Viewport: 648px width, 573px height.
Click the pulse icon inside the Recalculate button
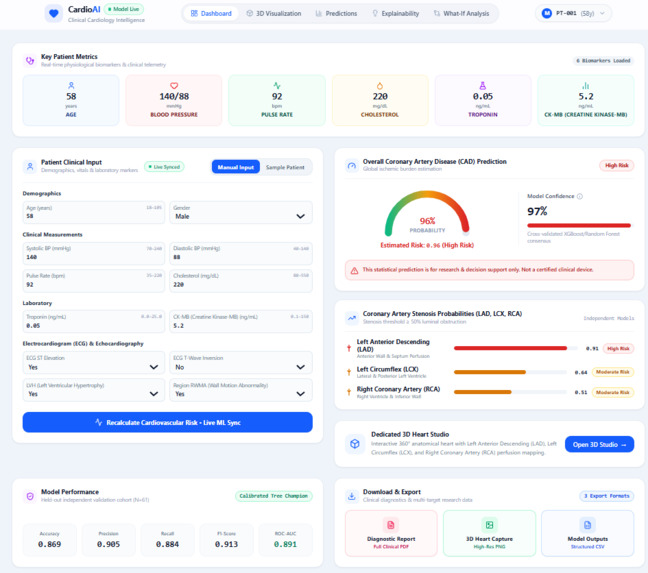pos(98,422)
